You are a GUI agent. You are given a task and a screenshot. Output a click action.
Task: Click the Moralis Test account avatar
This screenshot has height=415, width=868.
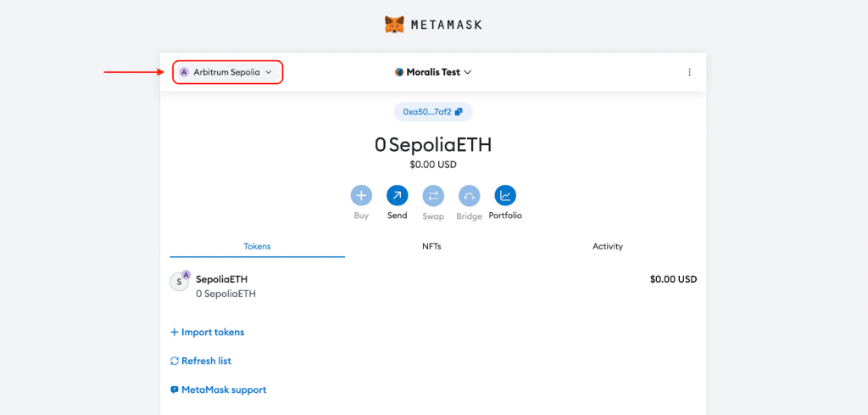click(x=399, y=72)
